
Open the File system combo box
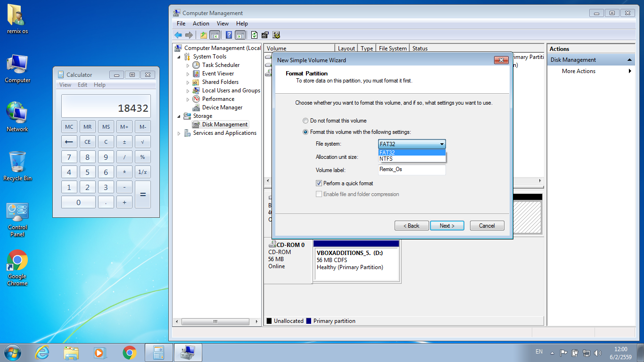(412, 144)
